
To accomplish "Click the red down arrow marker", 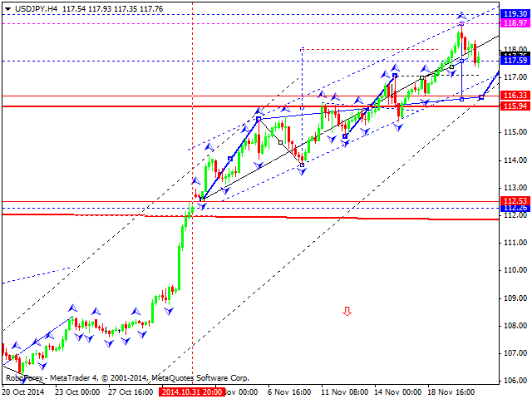I will 347,312.
